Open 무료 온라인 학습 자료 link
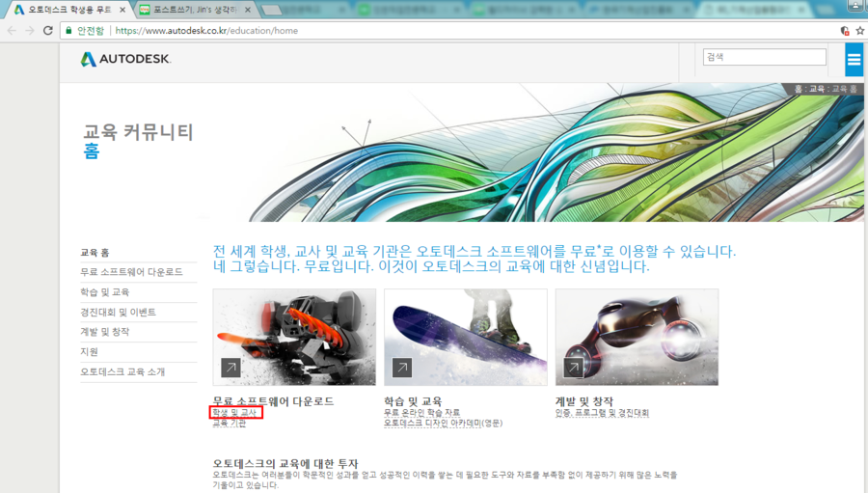Viewport: 868px width, 493px height. tap(421, 413)
